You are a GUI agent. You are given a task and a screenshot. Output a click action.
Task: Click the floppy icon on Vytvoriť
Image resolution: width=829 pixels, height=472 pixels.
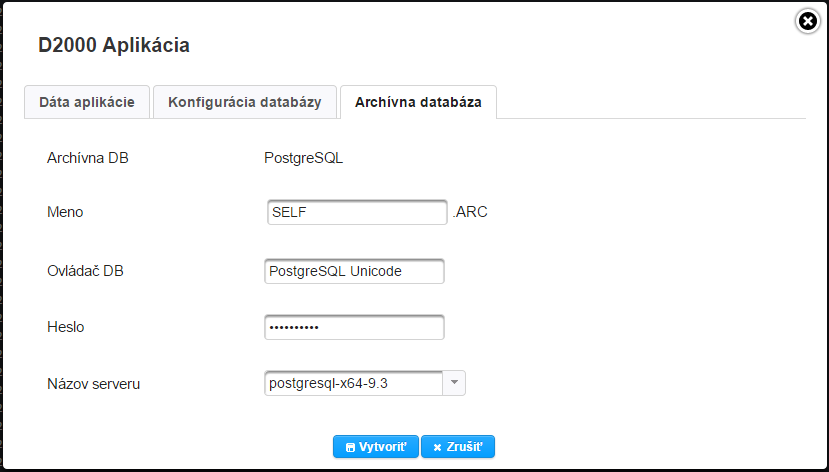350,447
